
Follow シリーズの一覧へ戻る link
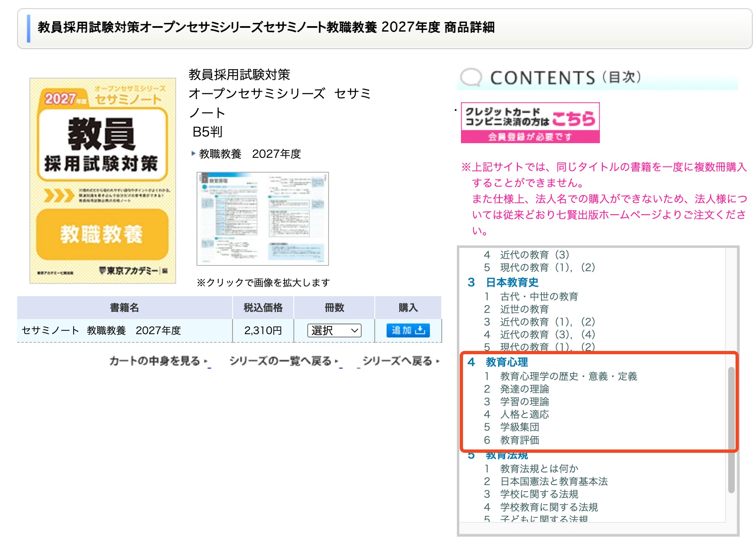[x=284, y=361]
